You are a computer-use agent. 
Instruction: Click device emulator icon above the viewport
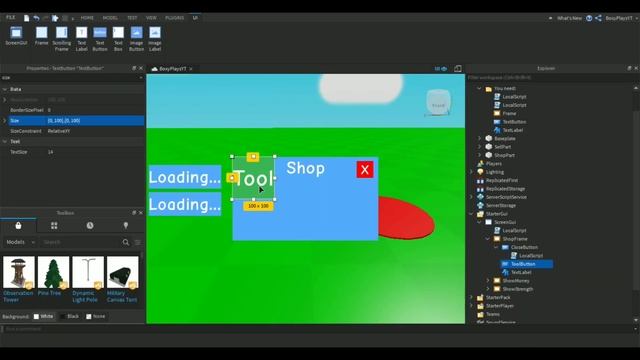[458, 69]
